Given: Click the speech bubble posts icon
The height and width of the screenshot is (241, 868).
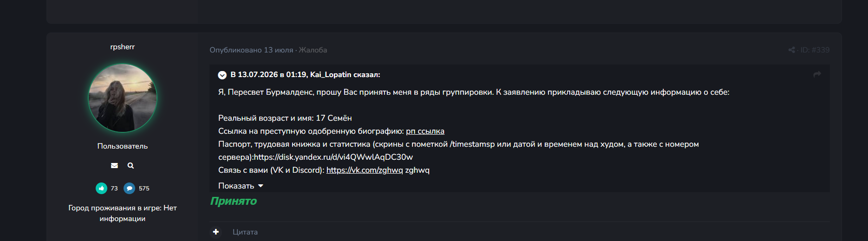Looking at the screenshot, I should pos(129,188).
